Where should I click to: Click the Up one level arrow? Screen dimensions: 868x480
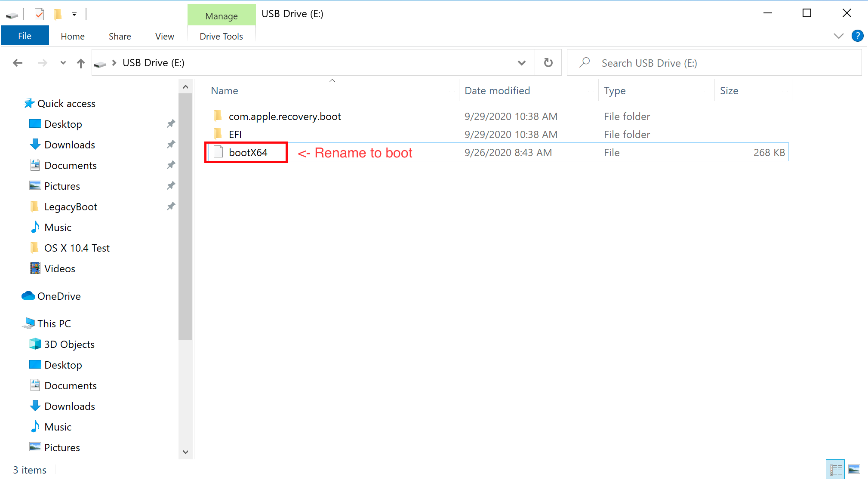[80, 63]
